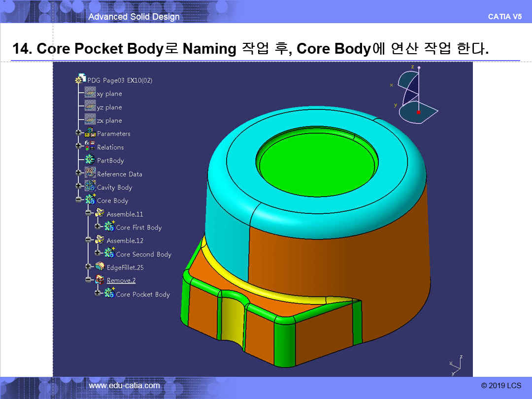The image size is (532, 399).
Task: Select the zx plane icon
Action: [x=90, y=120]
